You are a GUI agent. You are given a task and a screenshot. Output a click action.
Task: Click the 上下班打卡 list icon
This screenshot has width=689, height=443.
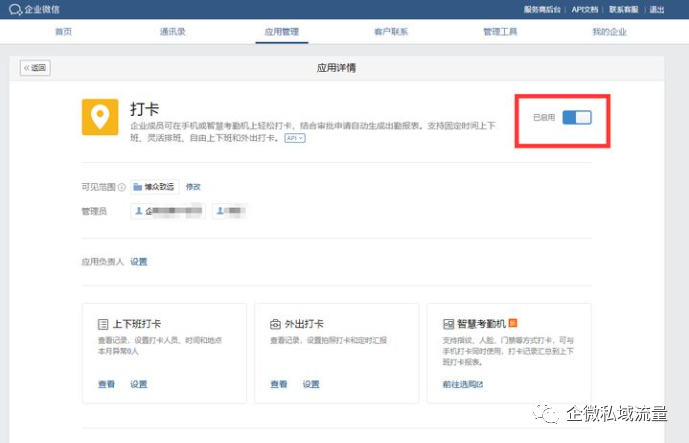(103, 325)
